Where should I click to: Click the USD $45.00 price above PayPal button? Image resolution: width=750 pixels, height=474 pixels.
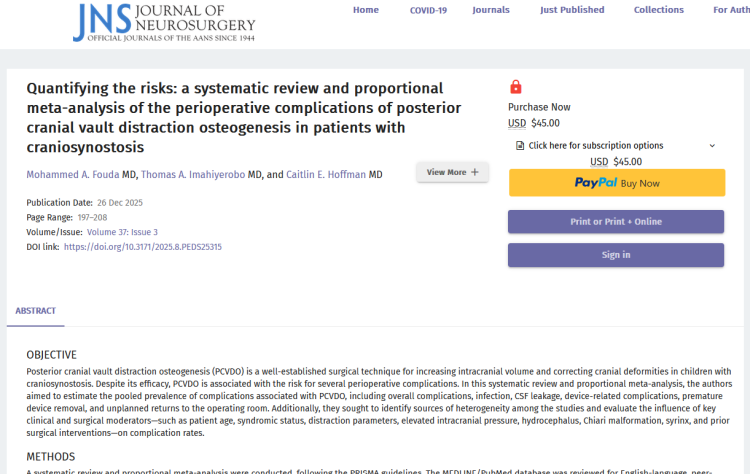[616, 162]
